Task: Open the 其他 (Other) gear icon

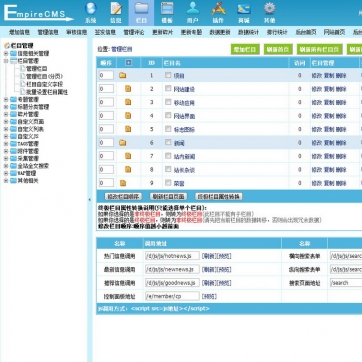Action: click(269, 9)
